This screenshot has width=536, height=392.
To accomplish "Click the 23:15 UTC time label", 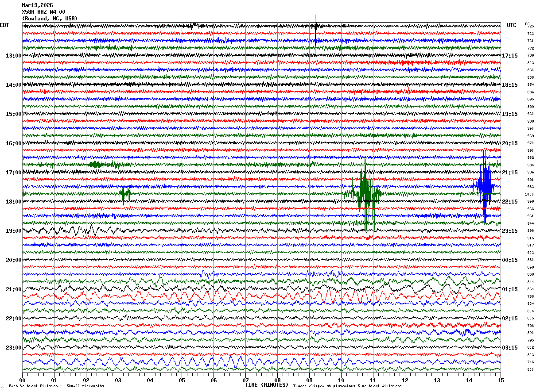I will [x=510, y=231].
